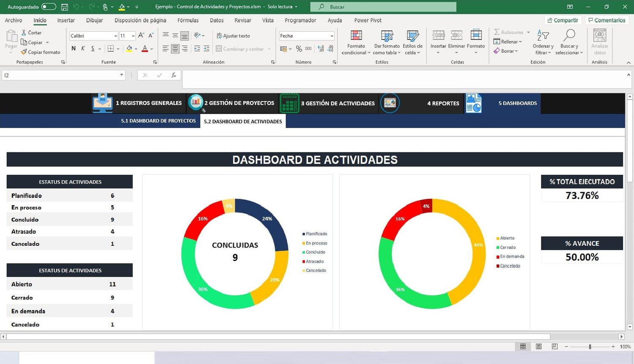Switch to the Datos ribbon tab
Image resolution: width=634 pixels, height=364 pixels.
pos(217,20)
